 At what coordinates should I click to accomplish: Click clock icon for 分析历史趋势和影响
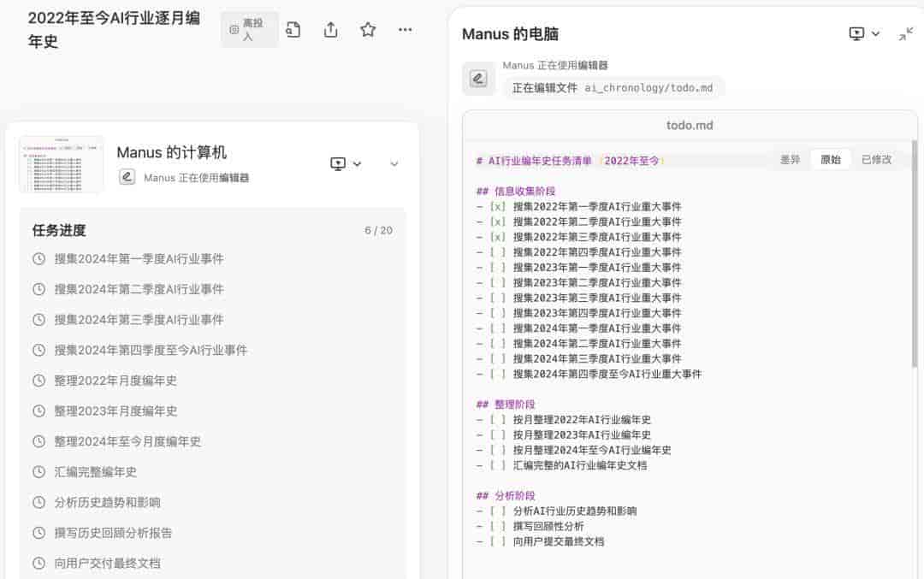coord(38,502)
